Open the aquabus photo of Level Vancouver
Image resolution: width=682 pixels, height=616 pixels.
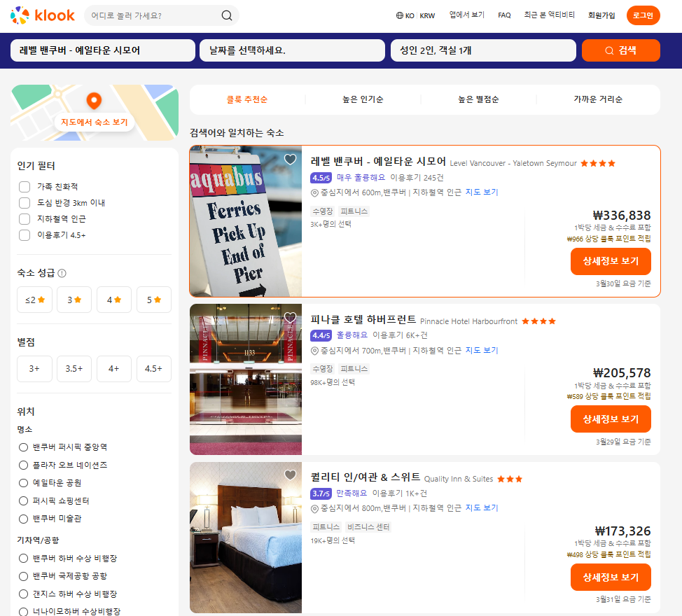[246, 221]
